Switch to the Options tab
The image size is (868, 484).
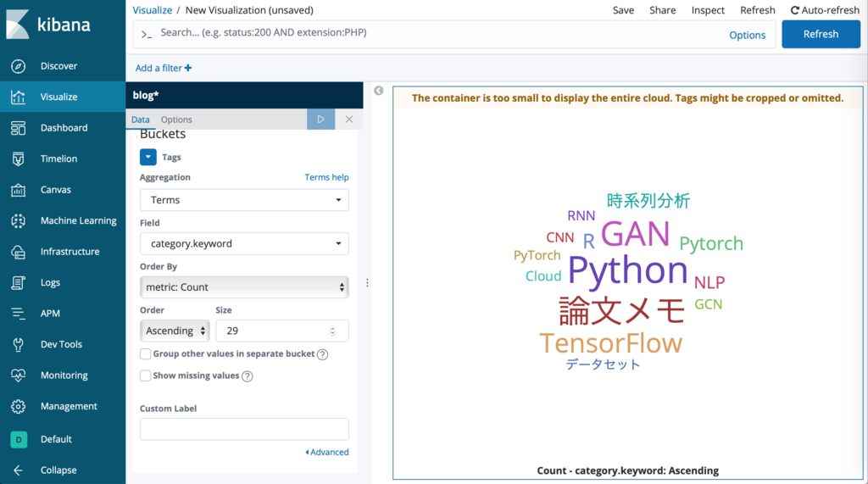[x=176, y=120]
